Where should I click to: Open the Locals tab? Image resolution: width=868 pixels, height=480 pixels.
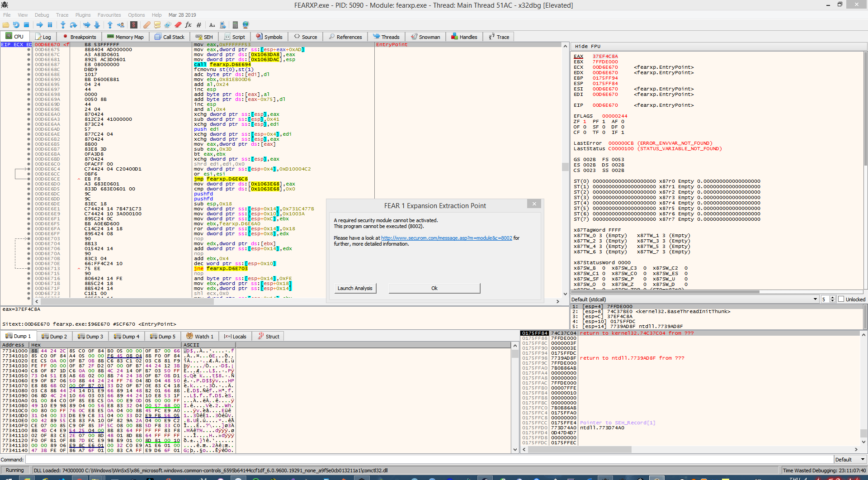[235, 337]
